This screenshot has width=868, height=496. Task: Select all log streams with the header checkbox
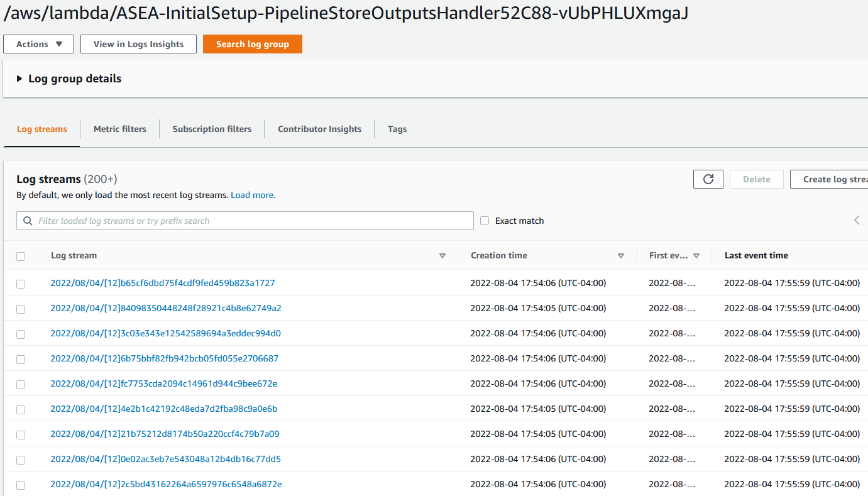[x=21, y=256]
